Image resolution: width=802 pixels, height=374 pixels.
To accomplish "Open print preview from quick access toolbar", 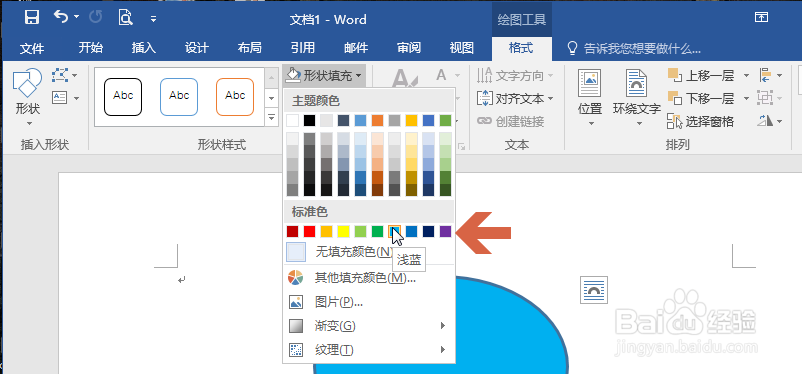I will point(125,18).
